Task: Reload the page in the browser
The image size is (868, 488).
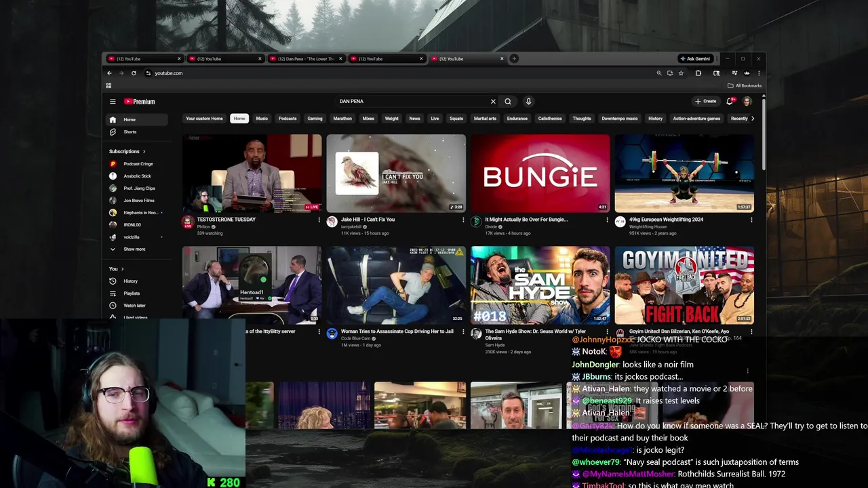Action: [134, 73]
